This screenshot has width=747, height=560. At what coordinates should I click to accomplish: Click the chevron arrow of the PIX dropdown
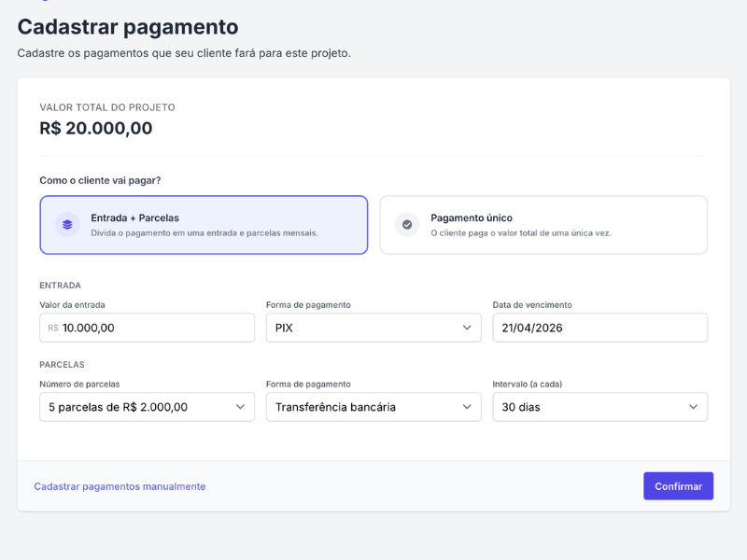[467, 328]
